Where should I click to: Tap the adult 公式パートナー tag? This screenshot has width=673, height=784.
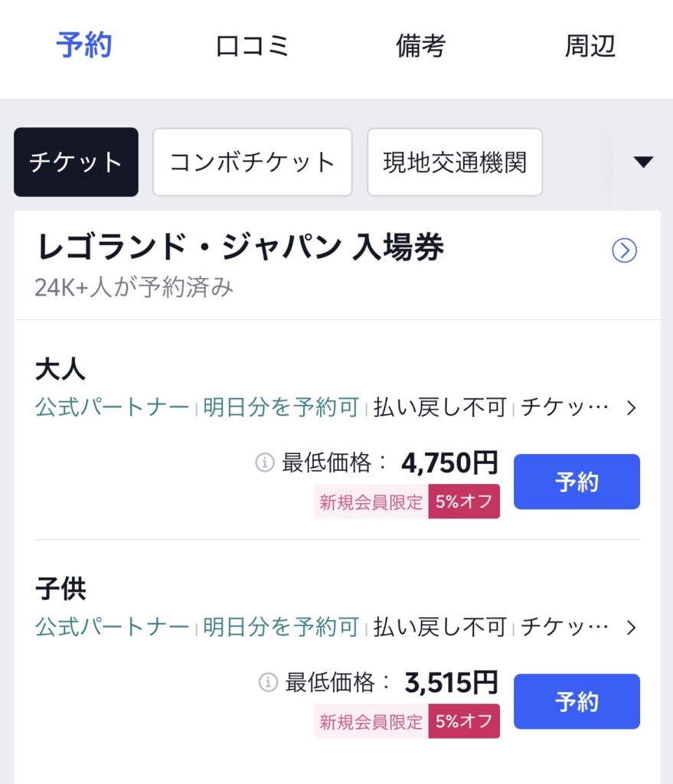113,408
